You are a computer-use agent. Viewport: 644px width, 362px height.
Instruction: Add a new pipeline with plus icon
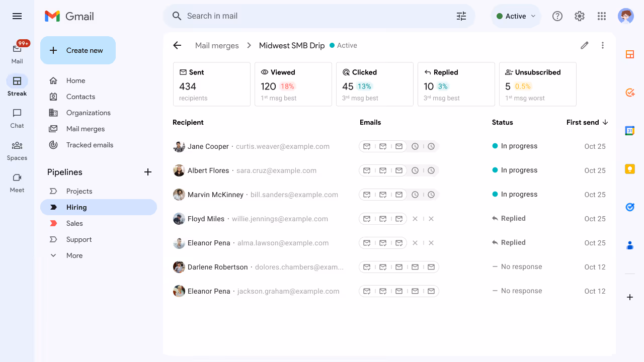tap(148, 172)
